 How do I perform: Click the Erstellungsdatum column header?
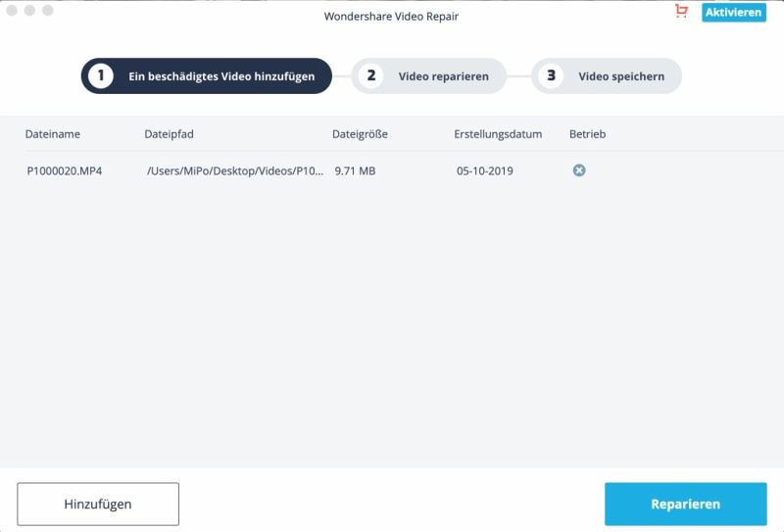[x=498, y=134]
